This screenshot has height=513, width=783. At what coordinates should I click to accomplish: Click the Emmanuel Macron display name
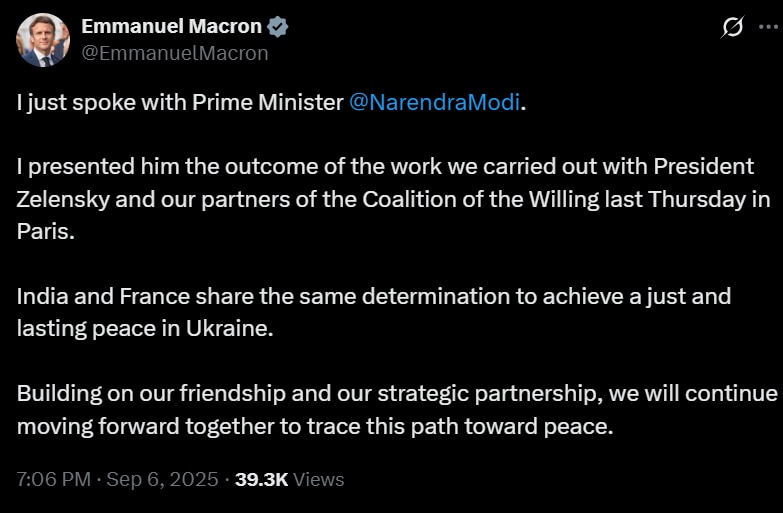[x=169, y=27]
